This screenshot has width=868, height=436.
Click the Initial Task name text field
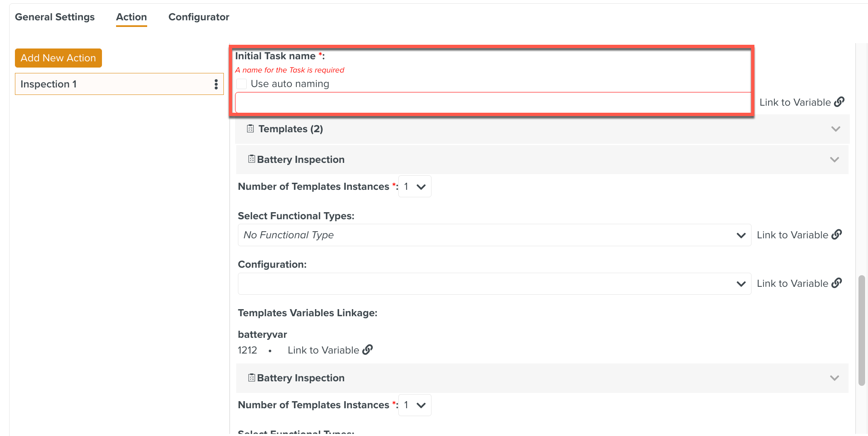coord(492,102)
